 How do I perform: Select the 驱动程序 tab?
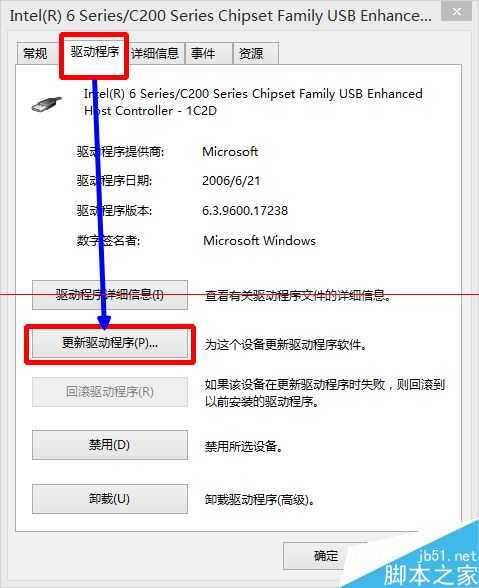(95, 52)
